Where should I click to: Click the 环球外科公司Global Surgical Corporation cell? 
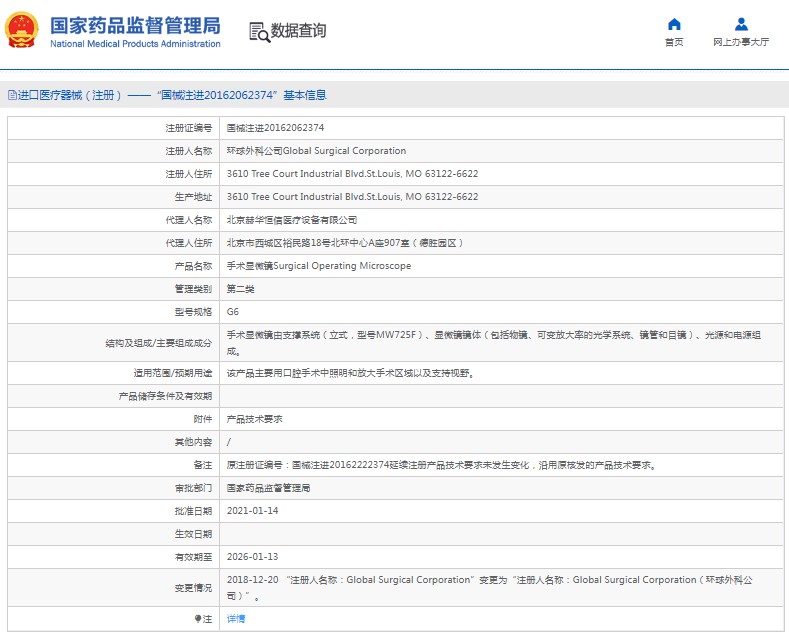[x=316, y=151]
